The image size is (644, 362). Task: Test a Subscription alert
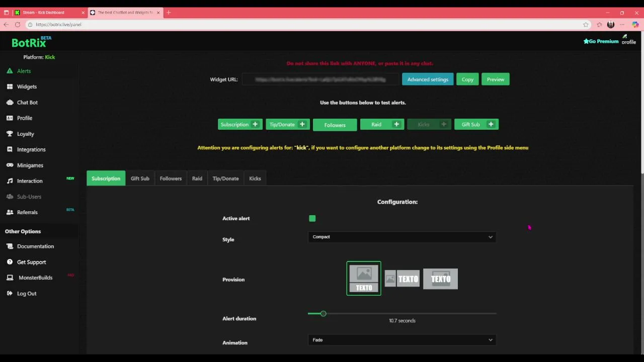tap(240, 125)
